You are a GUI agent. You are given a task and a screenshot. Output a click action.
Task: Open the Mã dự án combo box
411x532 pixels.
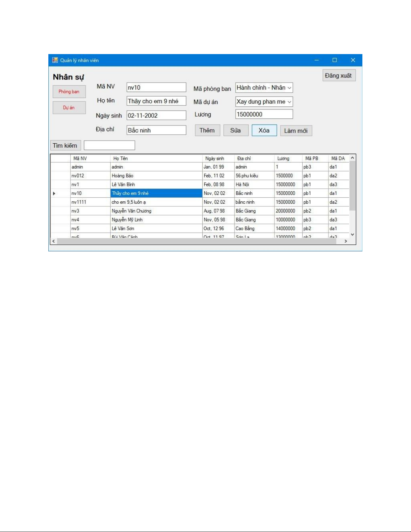pyautogui.click(x=289, y=102)
